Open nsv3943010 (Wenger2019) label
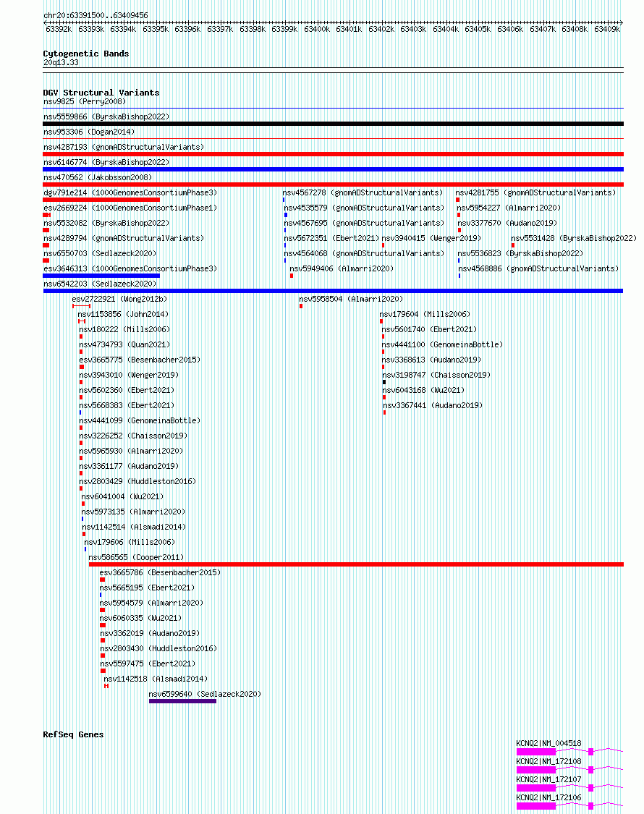The image size is (644, 814). (129, 375)
